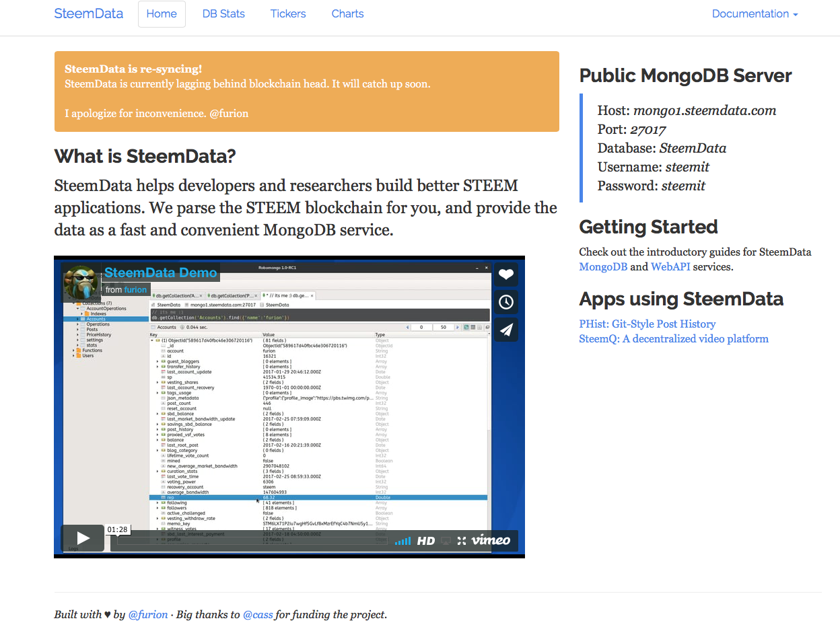The image size is (840, 631).
Task: Share the video with the paper plane icon
Action: 506,330
